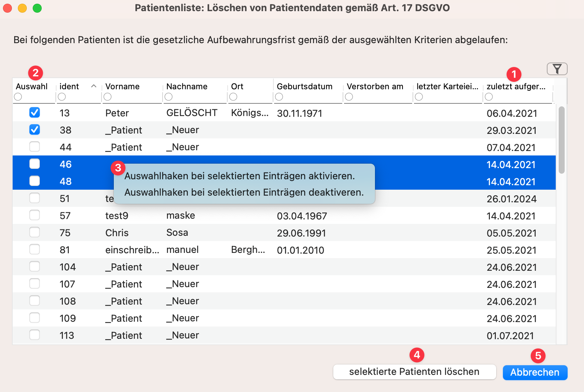Click the vertical scrollbar of patient list
This screenshot has height=392, width=584.
coord(562,140)
